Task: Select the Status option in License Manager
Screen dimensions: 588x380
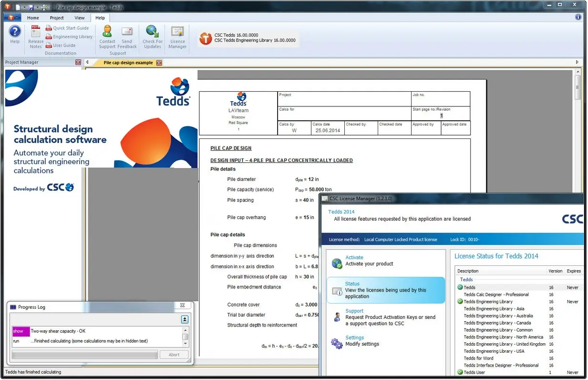Action: tap(386, 290)
